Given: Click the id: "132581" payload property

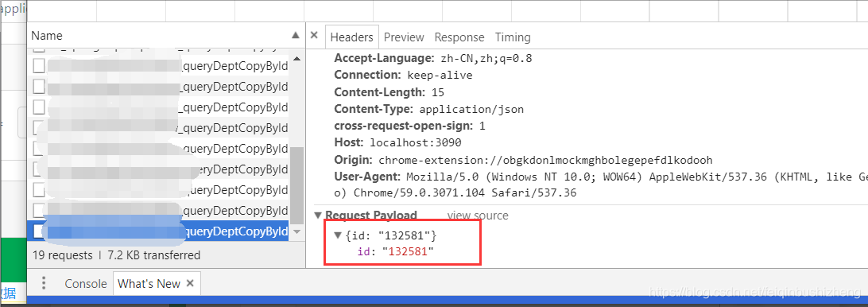Looking at the screenshot, I should coord(395,252).
